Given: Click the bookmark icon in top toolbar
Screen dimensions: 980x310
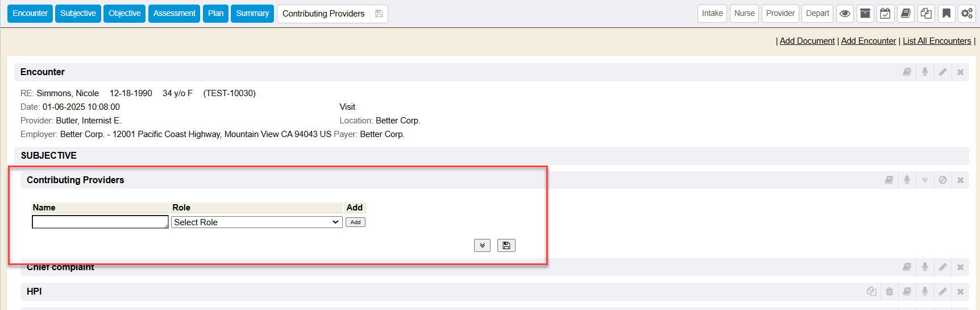Looking at the screenshot, I should (x=946, y=14).
